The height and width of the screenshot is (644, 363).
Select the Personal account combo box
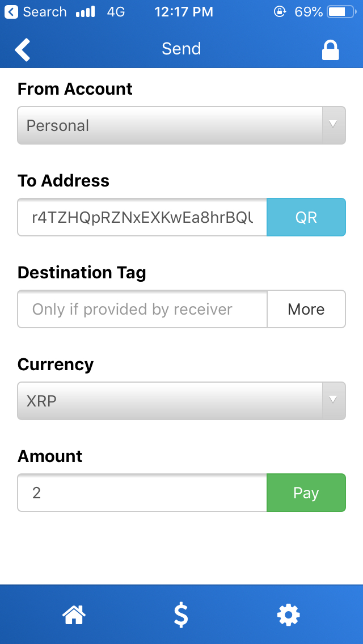click(170, 125)
